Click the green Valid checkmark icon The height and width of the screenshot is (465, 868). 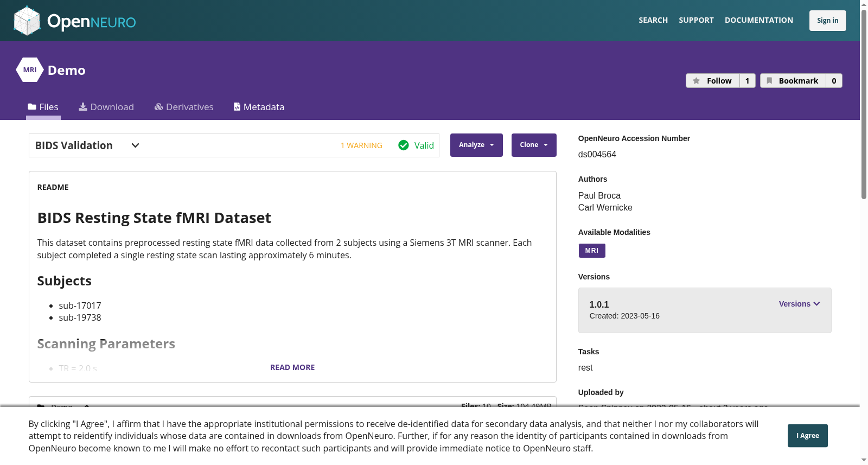[x=404, y=145]
